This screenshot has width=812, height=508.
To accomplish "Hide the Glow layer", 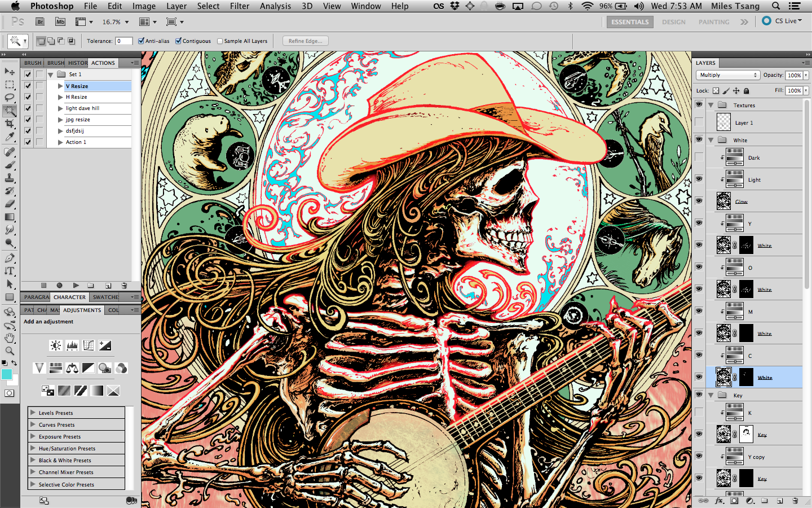I will pos(699,201).
